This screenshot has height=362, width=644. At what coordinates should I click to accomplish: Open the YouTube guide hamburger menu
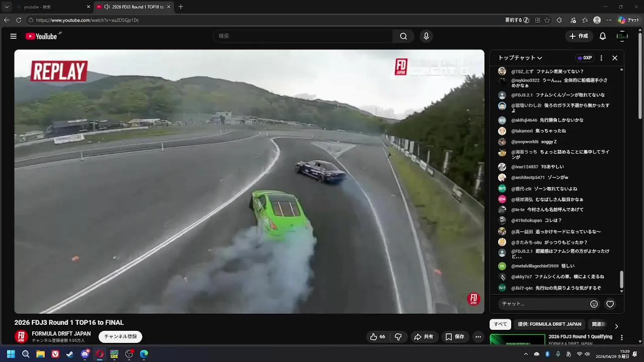[x=14, y=36]
